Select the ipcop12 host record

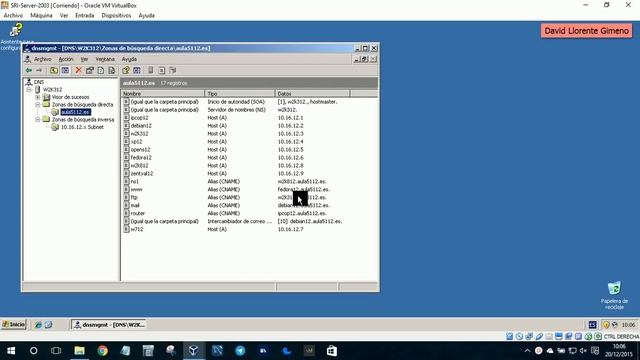(x=140, y=118)
